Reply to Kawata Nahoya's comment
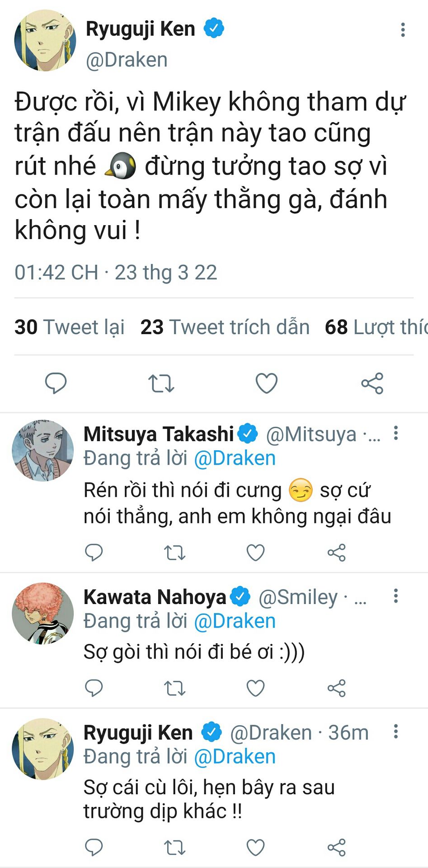The width and height of the screenshot is (428, 868). (x=94, y=688)
